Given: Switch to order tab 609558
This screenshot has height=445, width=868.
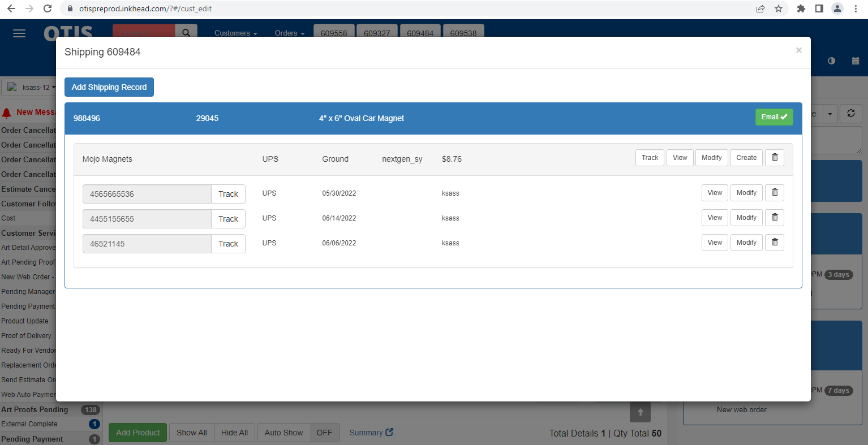Looking at the screenshot, I should click(x=334, y=33).
